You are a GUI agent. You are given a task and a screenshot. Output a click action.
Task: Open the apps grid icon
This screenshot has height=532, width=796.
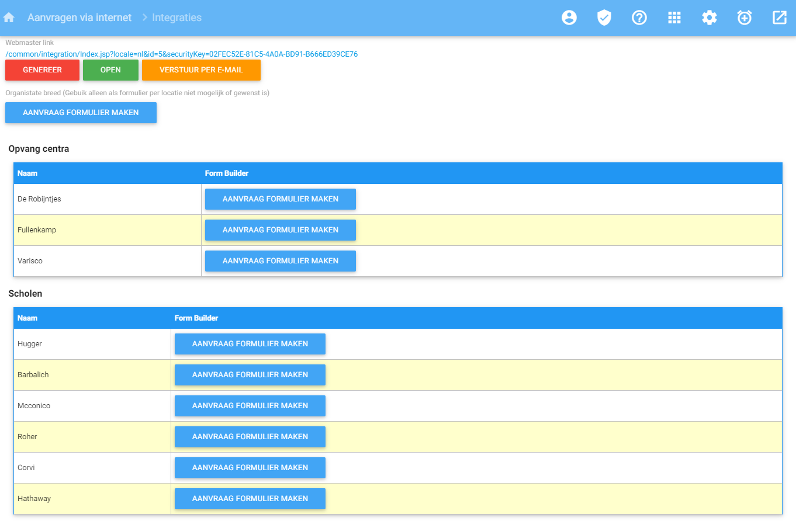674,18
